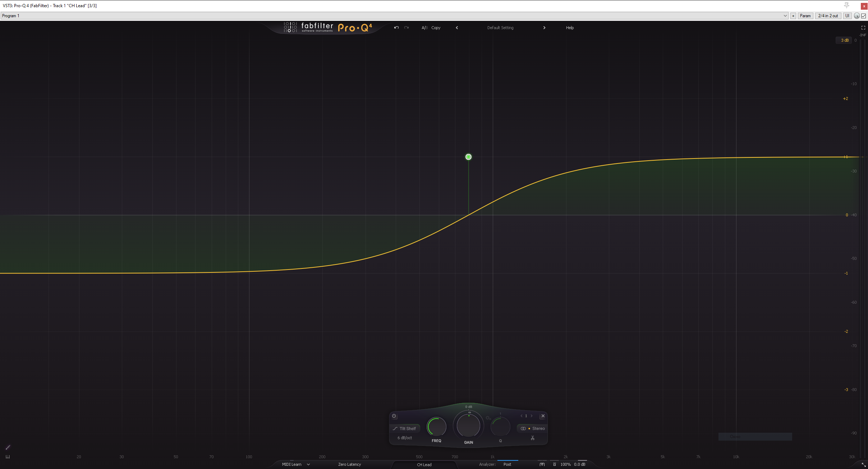868x469 pixels.
Task: Delete band with the X icon
Action: [x=543, y=416]
